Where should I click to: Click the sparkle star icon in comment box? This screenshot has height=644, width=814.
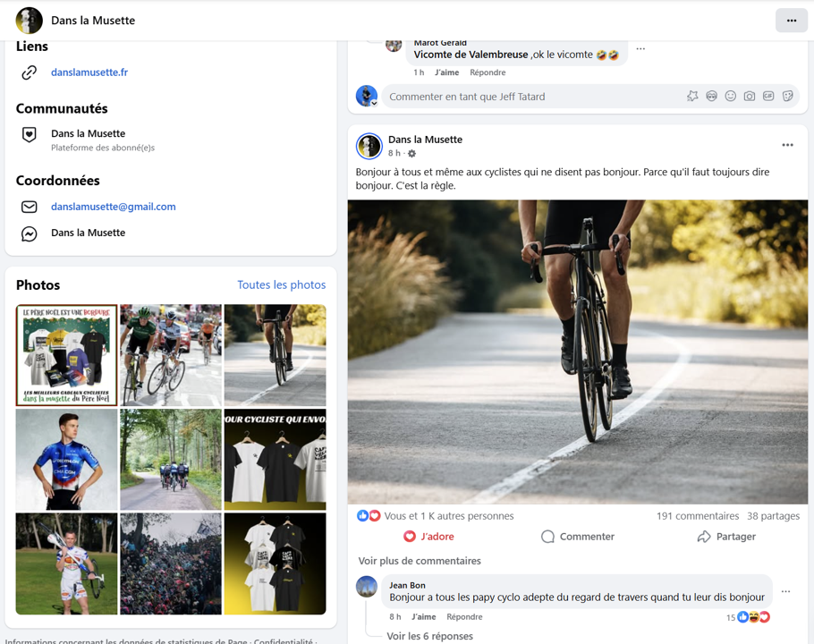(x=692, y=97)
